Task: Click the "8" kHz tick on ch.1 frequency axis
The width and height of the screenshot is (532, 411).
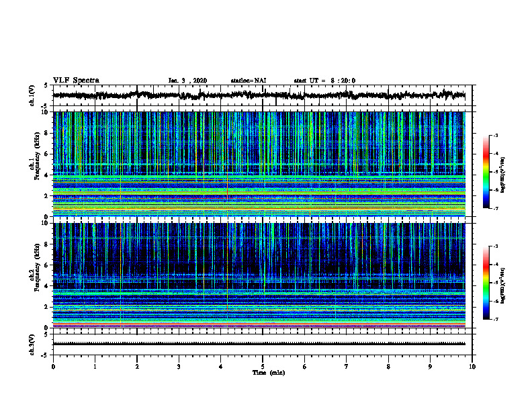Action: pos(46,133)
